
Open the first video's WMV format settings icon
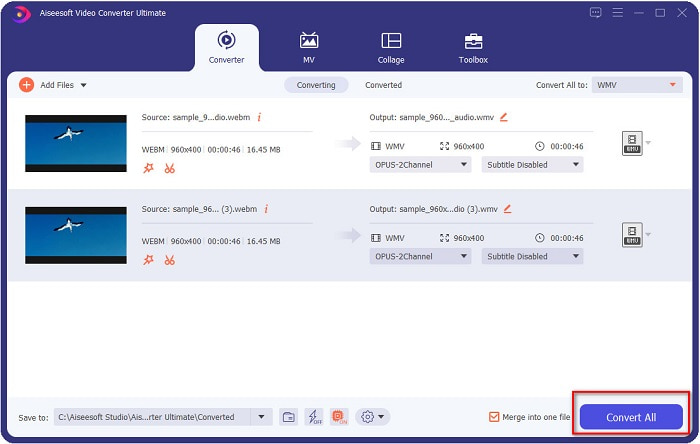[x=631, y=144]
